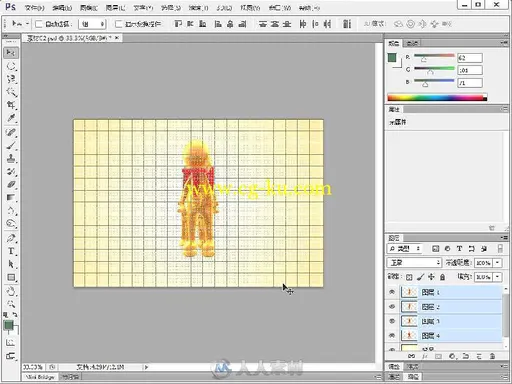Open the 文件(F) File menu
This screenshot has width=512, height=384.
coord(35,8)
